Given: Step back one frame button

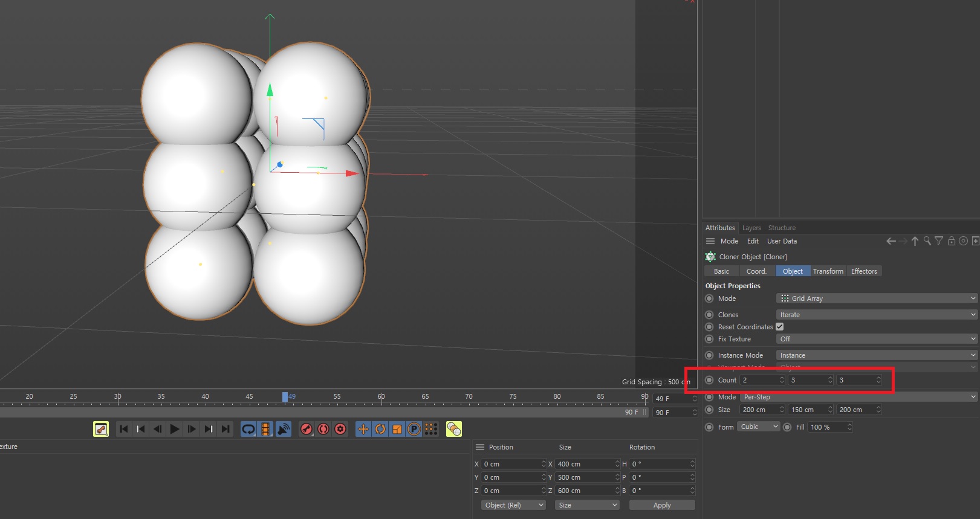Looking at the screenshot, I should pyautogui.click(x=158, y=429).
